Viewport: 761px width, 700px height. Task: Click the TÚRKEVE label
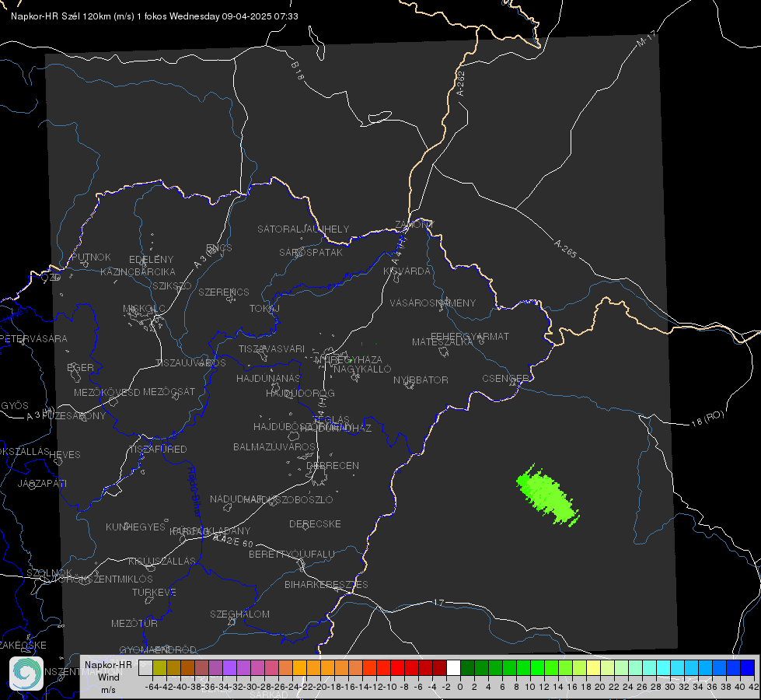tap(155, 592)
